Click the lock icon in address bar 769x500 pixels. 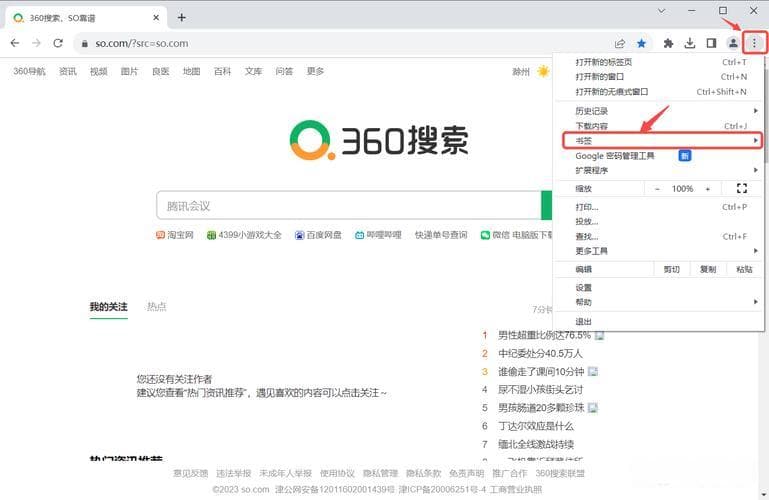tap(84, 44)
